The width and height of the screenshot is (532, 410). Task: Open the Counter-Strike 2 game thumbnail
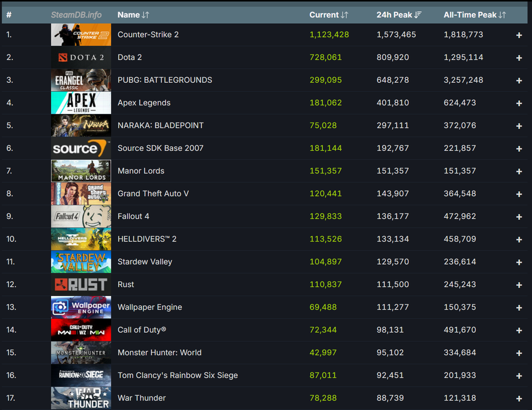pos(81,35)
